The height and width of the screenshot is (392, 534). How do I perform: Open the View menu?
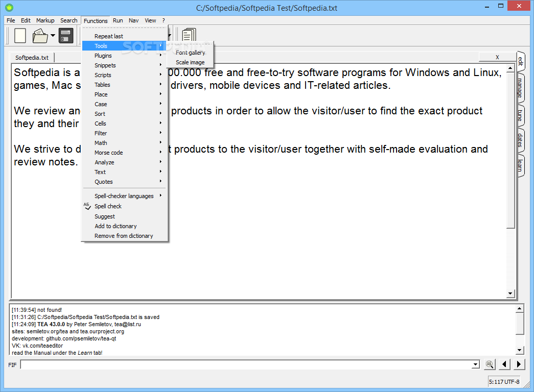pyautogui.click(x=150, y=20)
